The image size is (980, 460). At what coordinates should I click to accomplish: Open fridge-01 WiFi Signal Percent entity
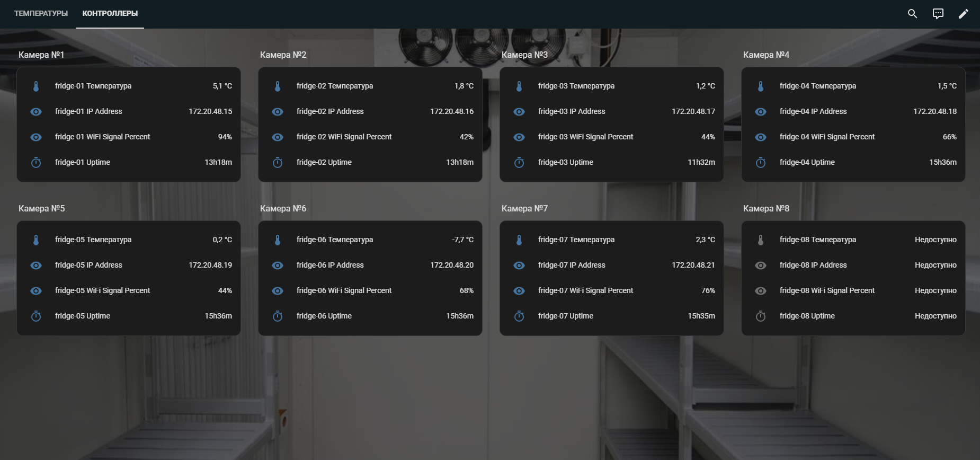[102, 137]
